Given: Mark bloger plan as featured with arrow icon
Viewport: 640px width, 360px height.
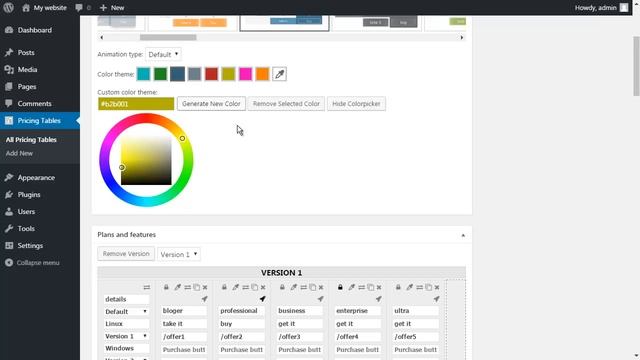Looking at the screenshot, I should (204, 299).
